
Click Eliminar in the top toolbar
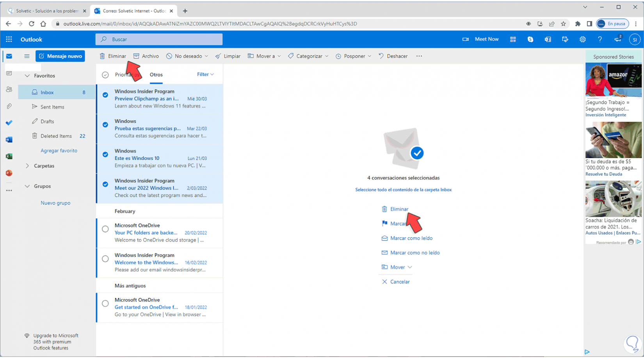(x=113, y=56)
